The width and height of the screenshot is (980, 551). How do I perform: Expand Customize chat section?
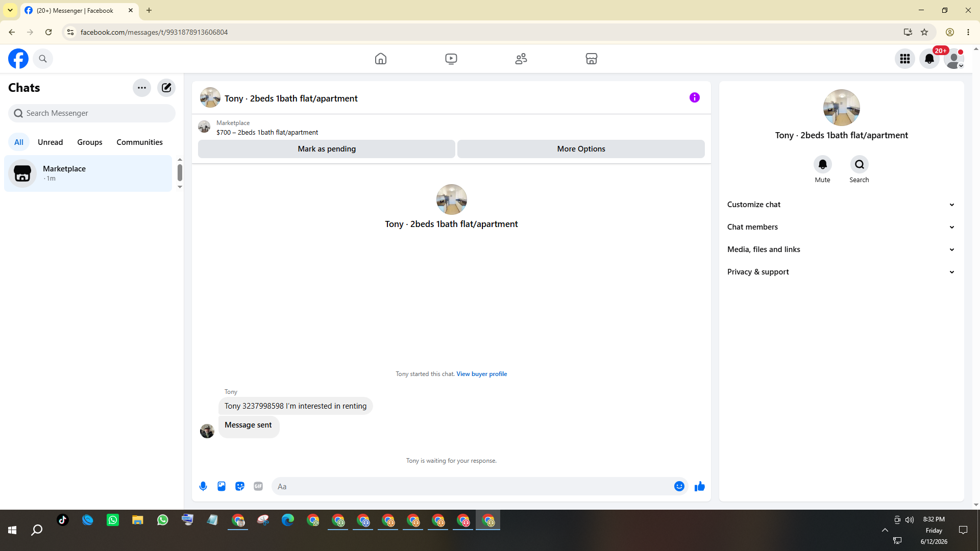[x=842, y=205]
